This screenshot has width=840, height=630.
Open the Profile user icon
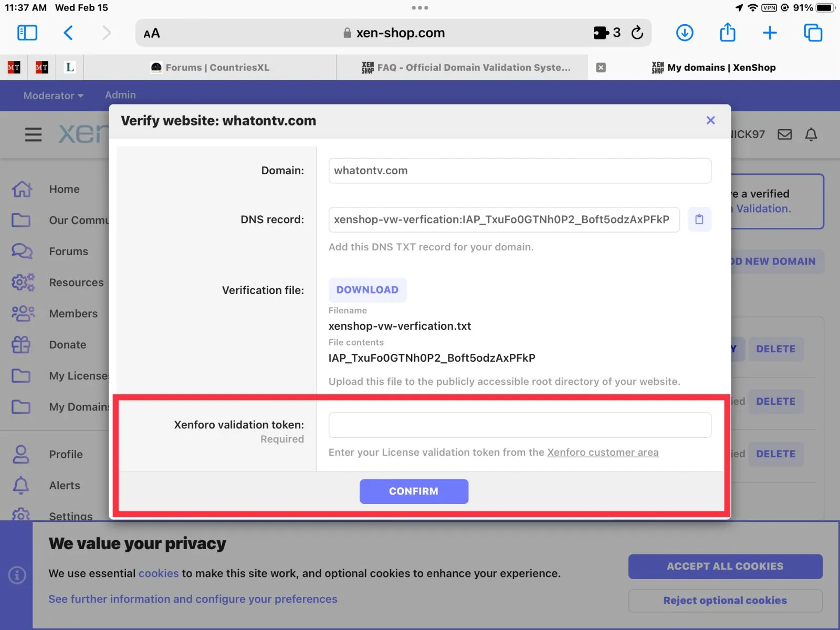click(x=21, y=454)
